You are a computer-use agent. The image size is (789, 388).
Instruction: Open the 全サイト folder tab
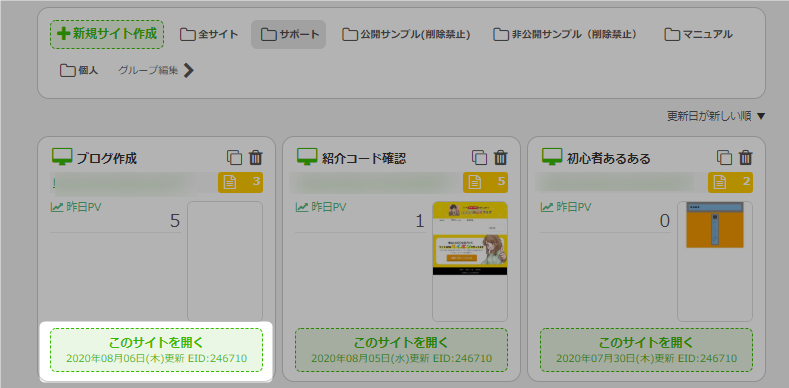209,35
